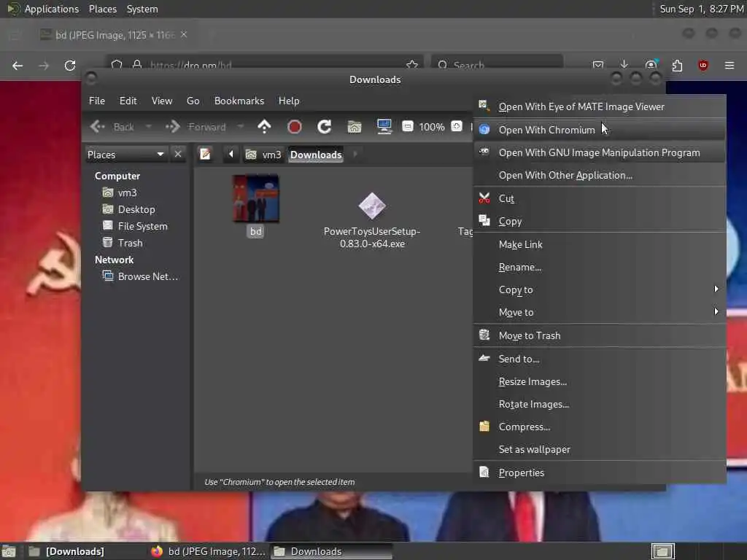Image resolution: width=747 pixels, height=560 pixels.
Task: Open the Computer toolbar icon
Action: point(384,127)
